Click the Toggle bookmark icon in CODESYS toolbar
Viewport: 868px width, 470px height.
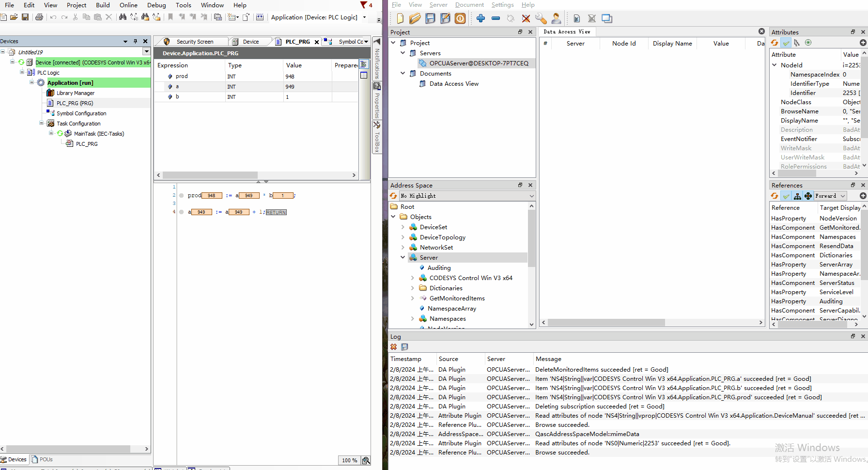pyautogui.click(x=170, y=17)
